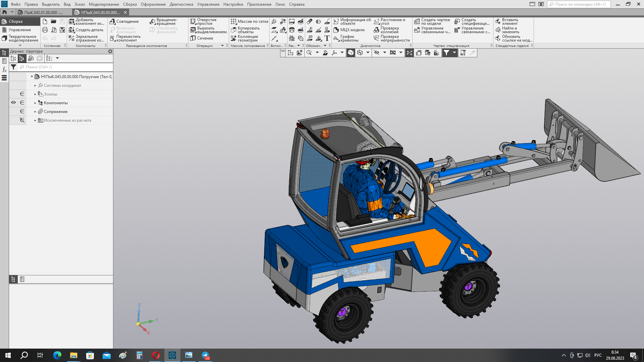The height and width of the screenshot is (362, 644).
Task: Click the Section cut operation icon
Action: click(x=193, y=38)
